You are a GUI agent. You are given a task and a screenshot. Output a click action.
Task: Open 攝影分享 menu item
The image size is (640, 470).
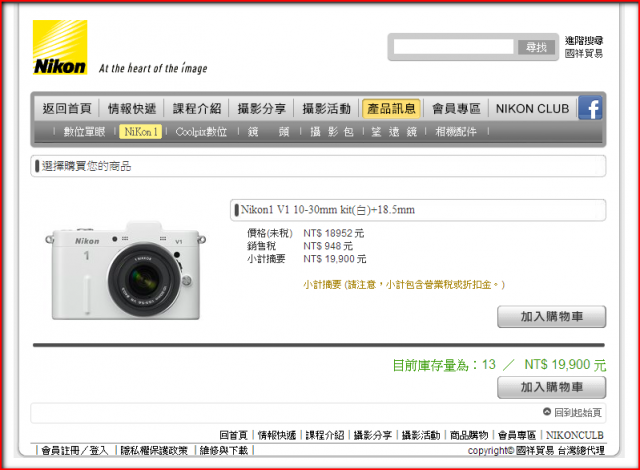click(x=262, y=109)
